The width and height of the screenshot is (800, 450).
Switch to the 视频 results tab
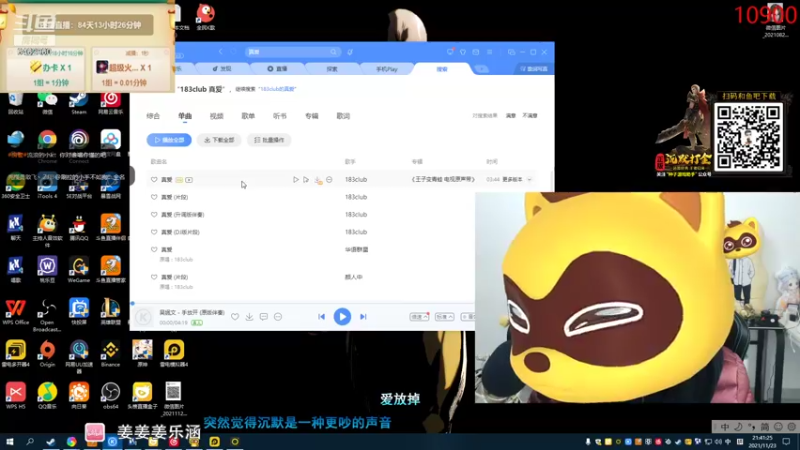pos(216,116)
